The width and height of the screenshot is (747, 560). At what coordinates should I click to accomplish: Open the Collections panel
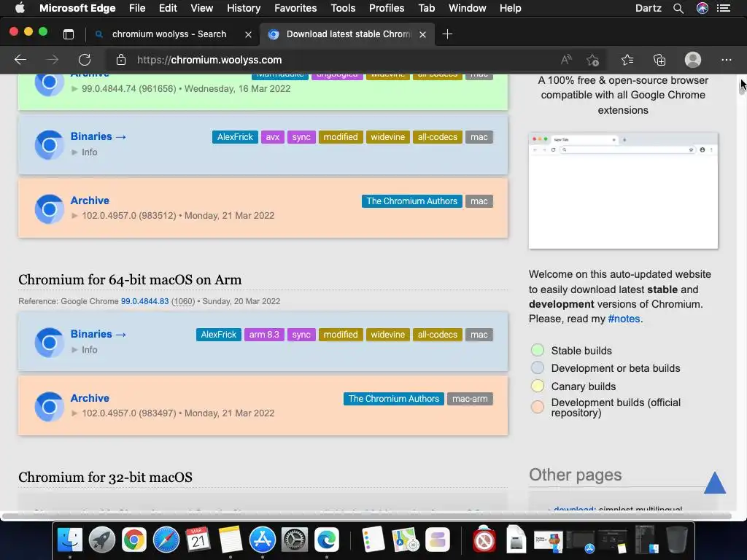tap(659, 60)
